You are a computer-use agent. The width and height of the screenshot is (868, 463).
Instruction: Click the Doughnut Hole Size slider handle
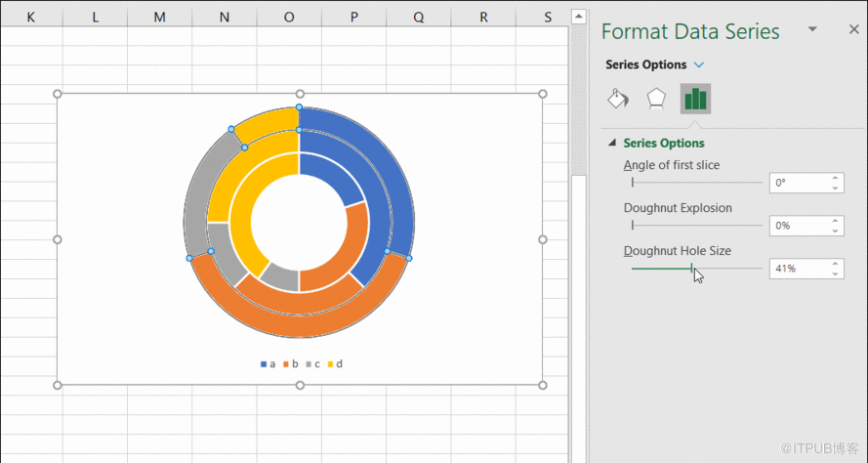click(x=692, y=268)
